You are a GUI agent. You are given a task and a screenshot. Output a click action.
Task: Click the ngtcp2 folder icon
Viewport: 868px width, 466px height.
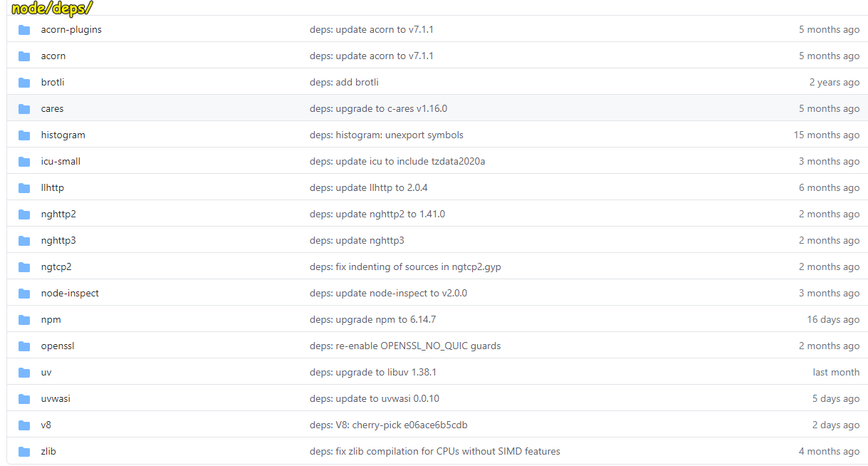(x=24, y=267)
